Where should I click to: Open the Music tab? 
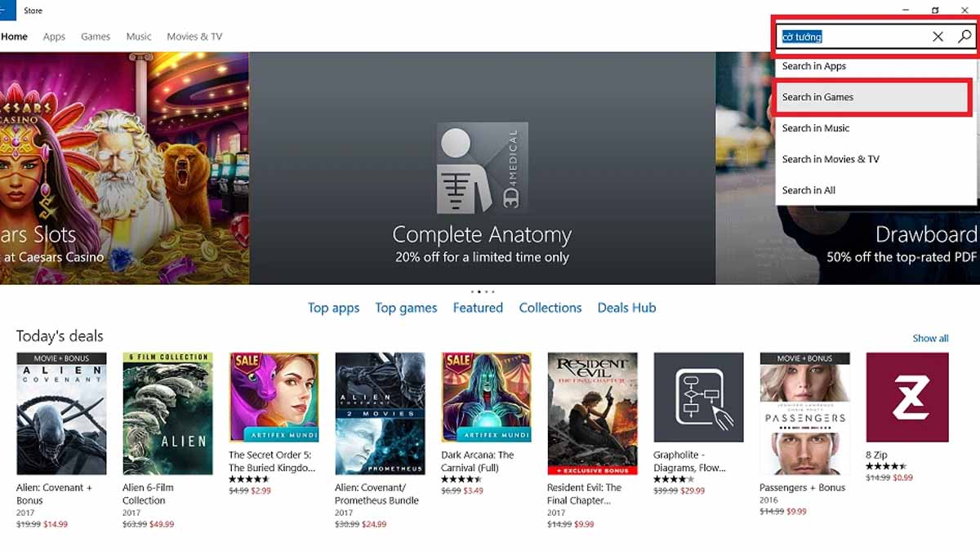(x=139, y=37)
